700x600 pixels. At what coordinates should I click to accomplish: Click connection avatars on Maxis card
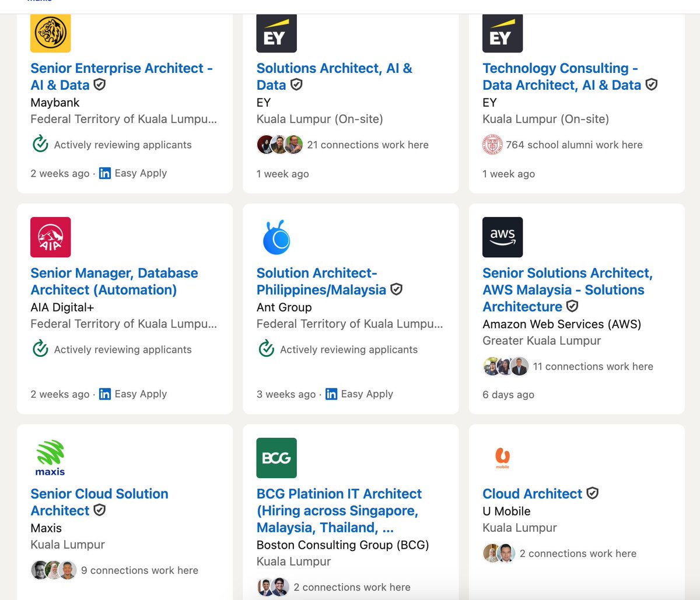(54, 570)
